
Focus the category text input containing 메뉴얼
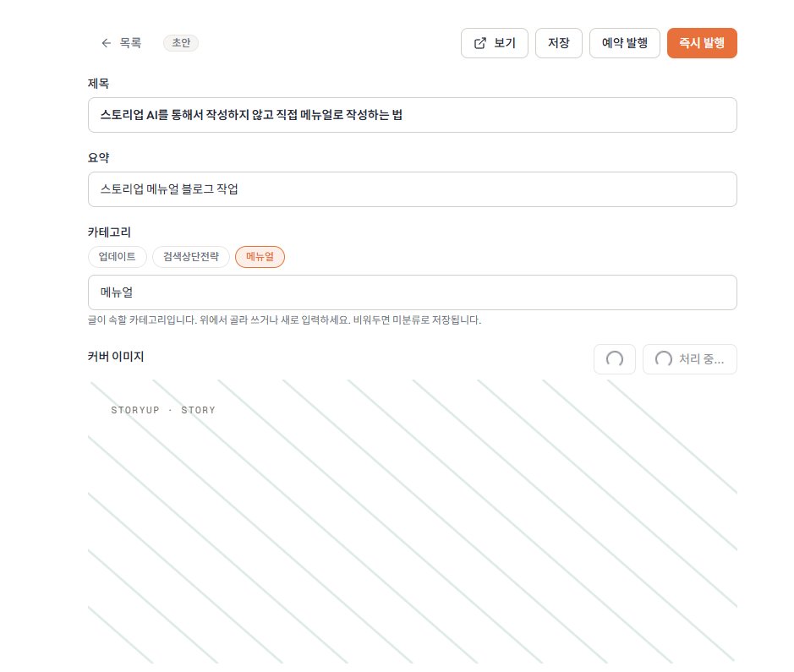tap(412, 292)
